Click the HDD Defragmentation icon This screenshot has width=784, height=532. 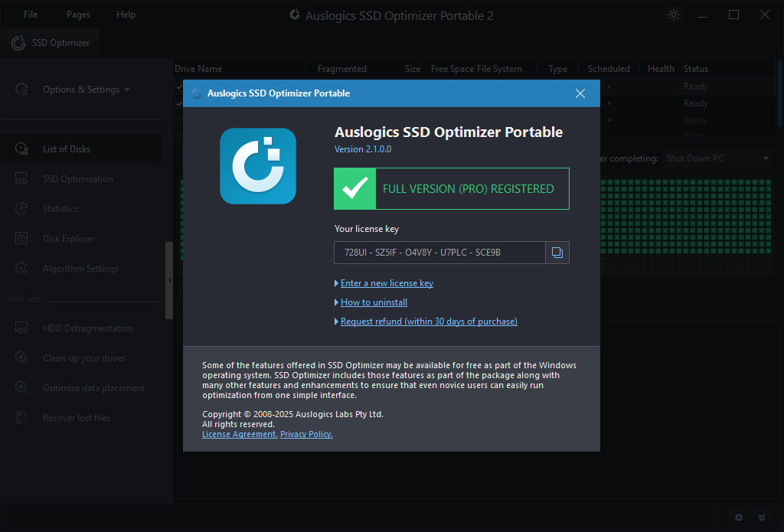pyautogui.click(x=21, y=328)
